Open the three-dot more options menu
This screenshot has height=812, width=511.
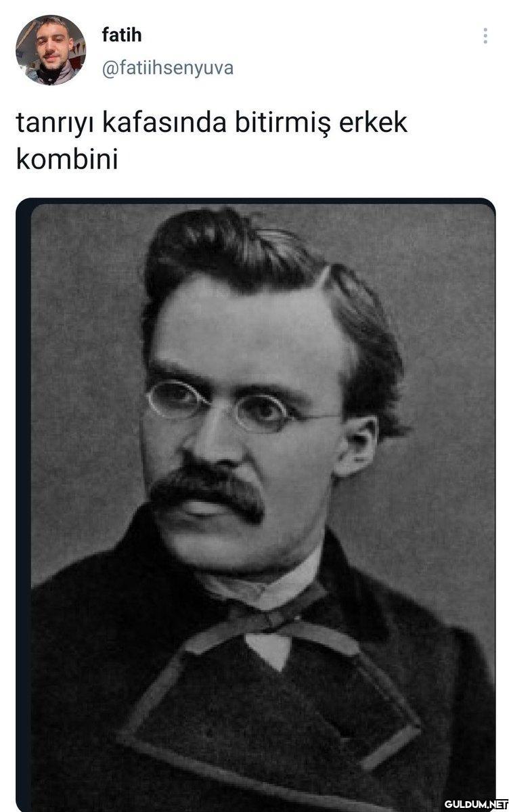pos(485,36)
